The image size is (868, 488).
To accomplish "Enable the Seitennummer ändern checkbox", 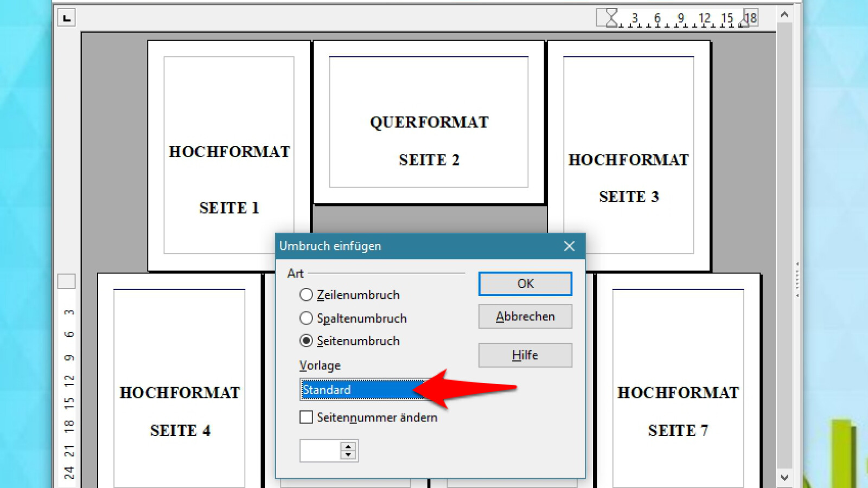I will point(306,417).
